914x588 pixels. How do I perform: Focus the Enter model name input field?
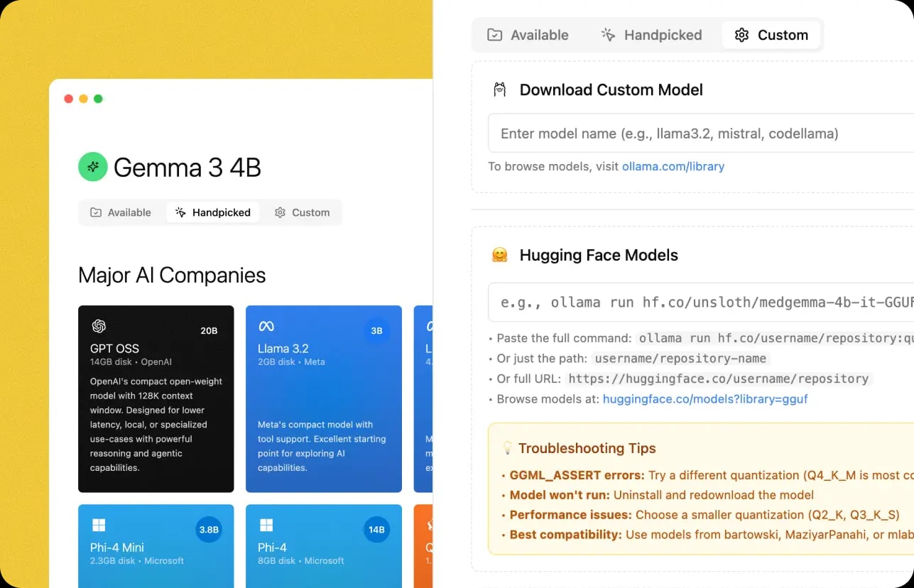click(x=700, y=134)
